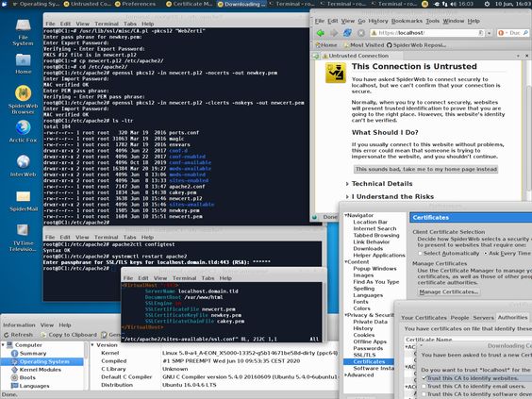Check Trust this CA to identify websites
The image size is (532, 399).
point(424,378)
